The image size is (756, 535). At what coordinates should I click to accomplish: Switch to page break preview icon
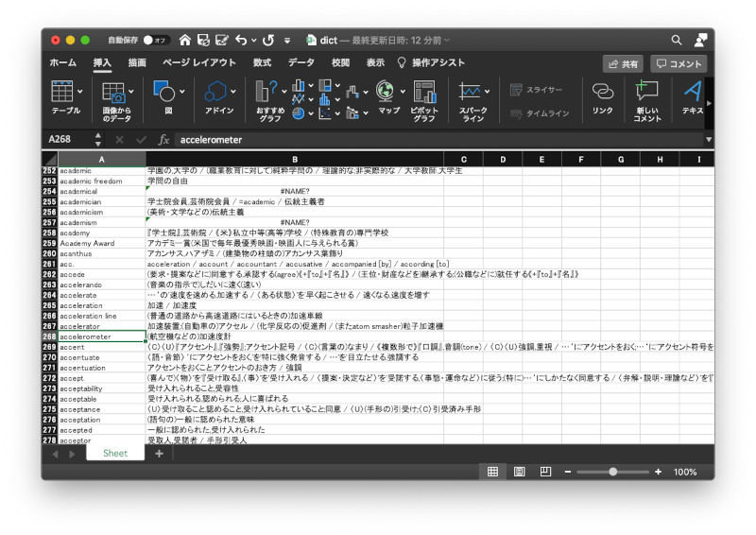545,472
